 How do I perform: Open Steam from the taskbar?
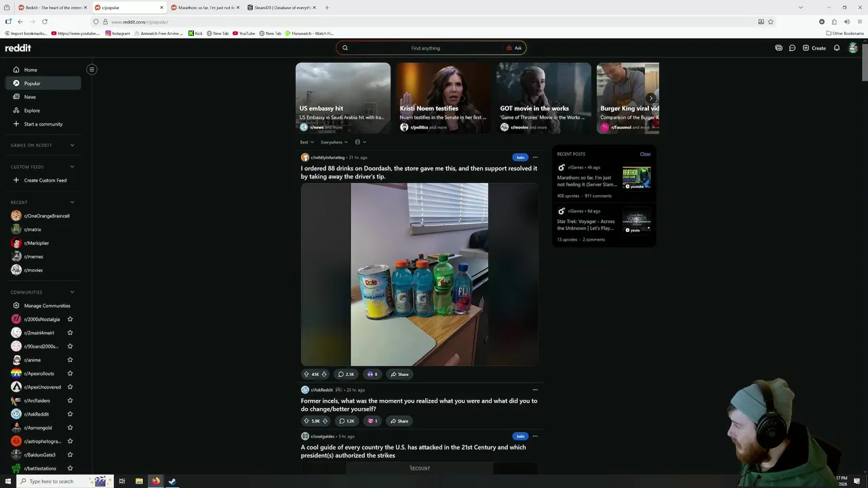click(172, 481)
